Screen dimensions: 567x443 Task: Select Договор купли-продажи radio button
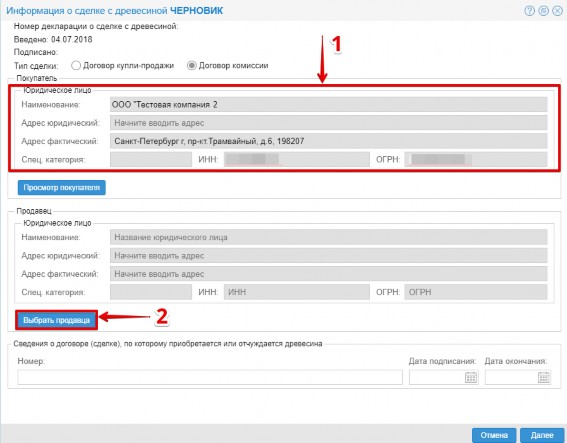76,65
